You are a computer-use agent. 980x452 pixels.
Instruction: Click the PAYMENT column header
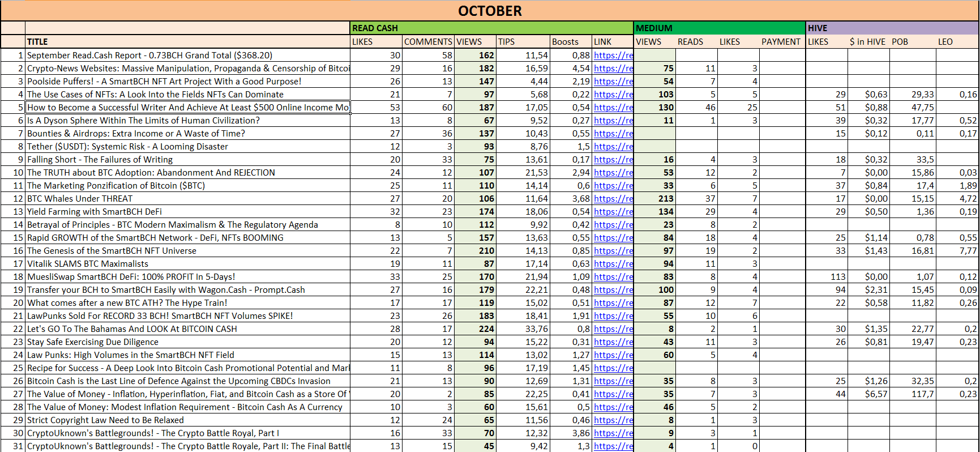(781, 41)
